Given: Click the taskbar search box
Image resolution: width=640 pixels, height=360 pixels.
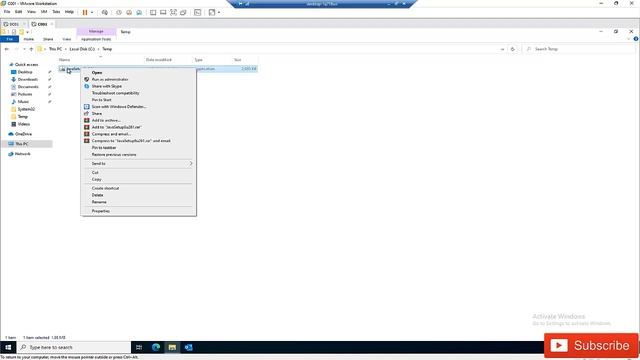Looking at the screenshot, I should pyautogui.click(x=74, y=347).
